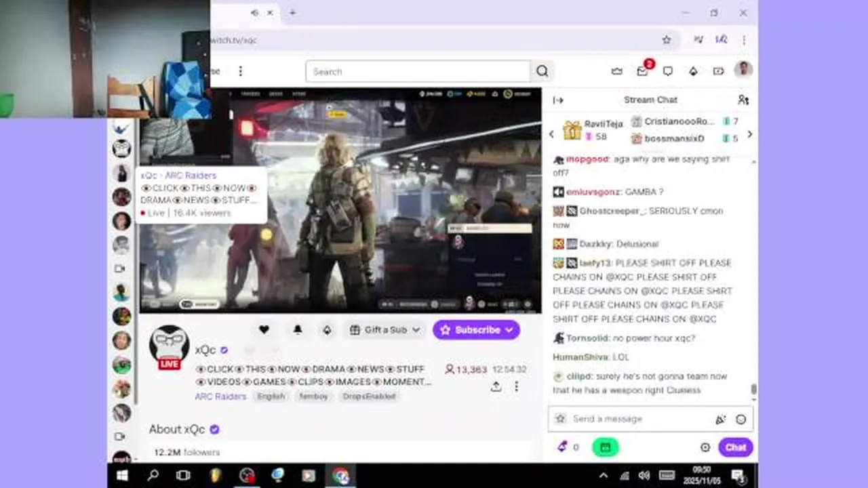Show next gift leaderboard entries

(x=749, y=134)
